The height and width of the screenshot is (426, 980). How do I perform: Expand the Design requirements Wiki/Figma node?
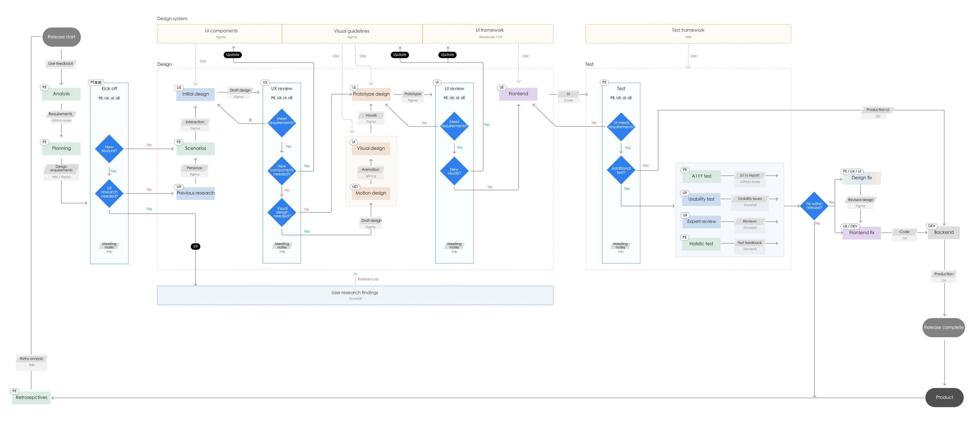pyautogui.click(x=61, y=170)
